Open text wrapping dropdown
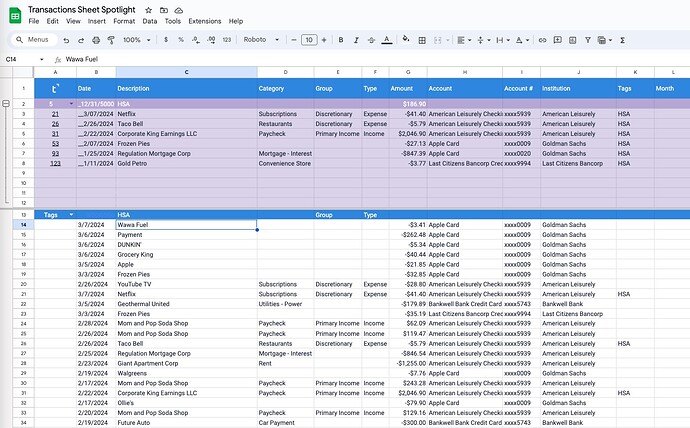Viewport: 690px width, 428px height. click(x=503, y=40)
